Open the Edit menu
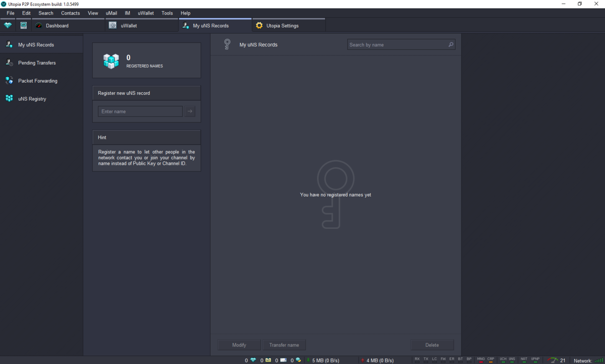This screenshot has width=605, height=364. click(26, 13)
